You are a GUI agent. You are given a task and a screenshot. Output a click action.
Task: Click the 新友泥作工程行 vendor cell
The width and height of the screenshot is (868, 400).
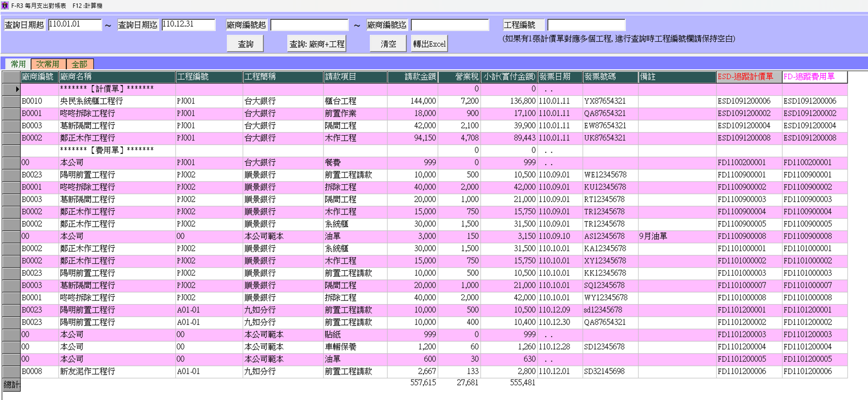[117, 371]
